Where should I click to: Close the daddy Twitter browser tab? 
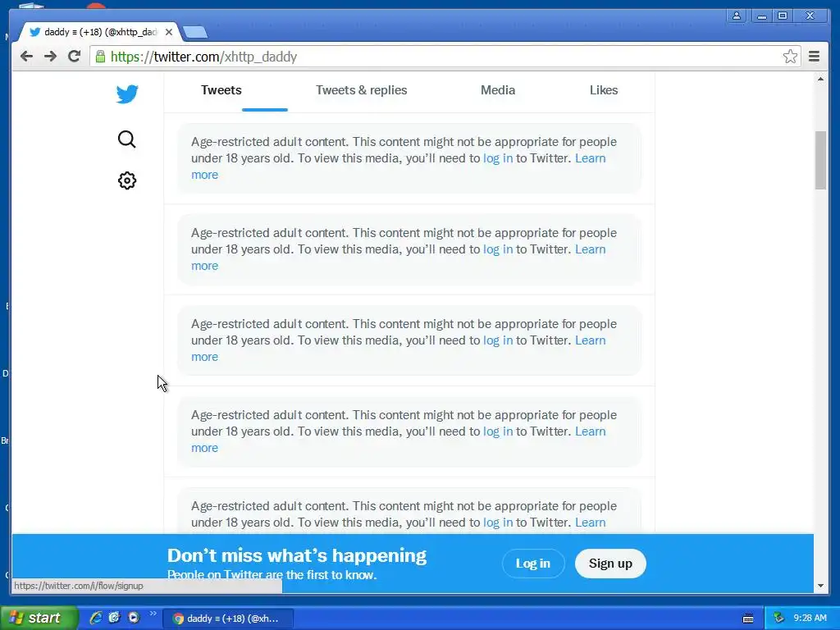pyautogui.click(x=169, y=32)
